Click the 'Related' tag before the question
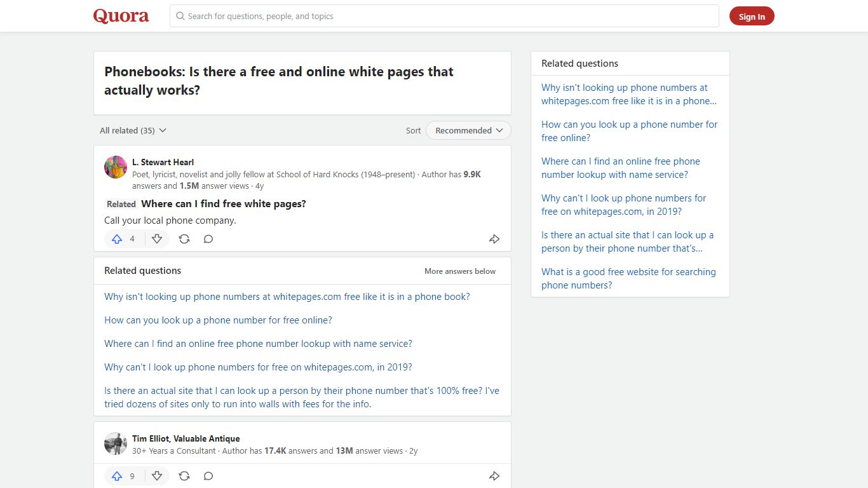 pyautogui.click(x=121, y=204)
